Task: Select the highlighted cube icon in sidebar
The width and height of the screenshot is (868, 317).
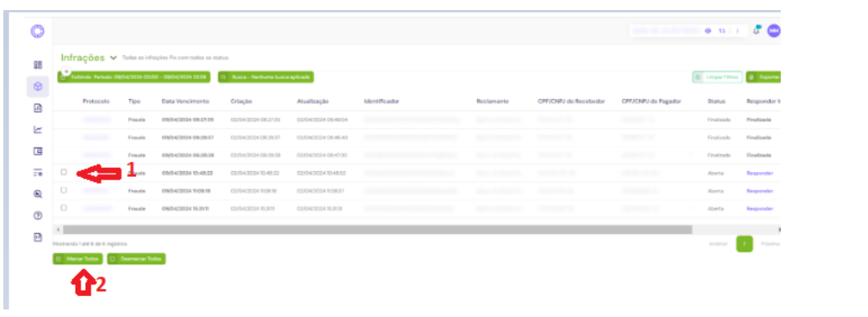Action: (x=38, y=86)
